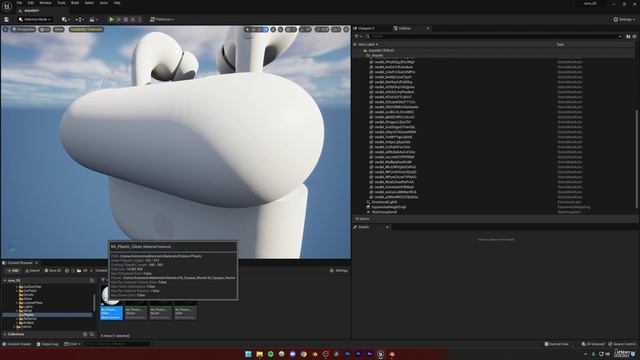This screenshot has width=640, height=360.
Task: Open Content Browser Settings
Action: tap(339, 271)
